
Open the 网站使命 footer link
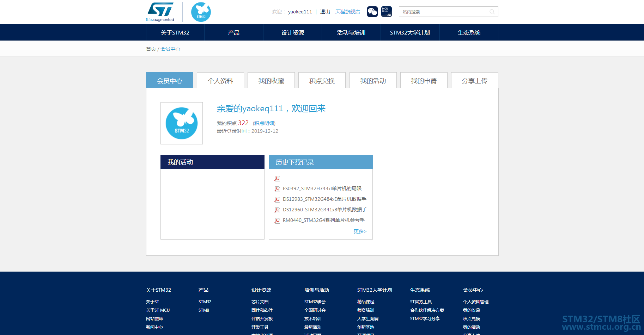154,319
